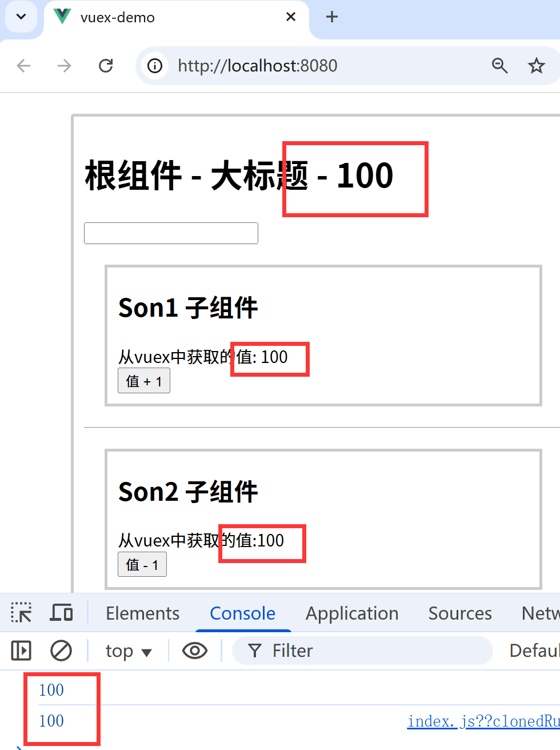Screen dimensions: 560x750
Task: Switch to the Sources tab
Action: coord(460,613)
